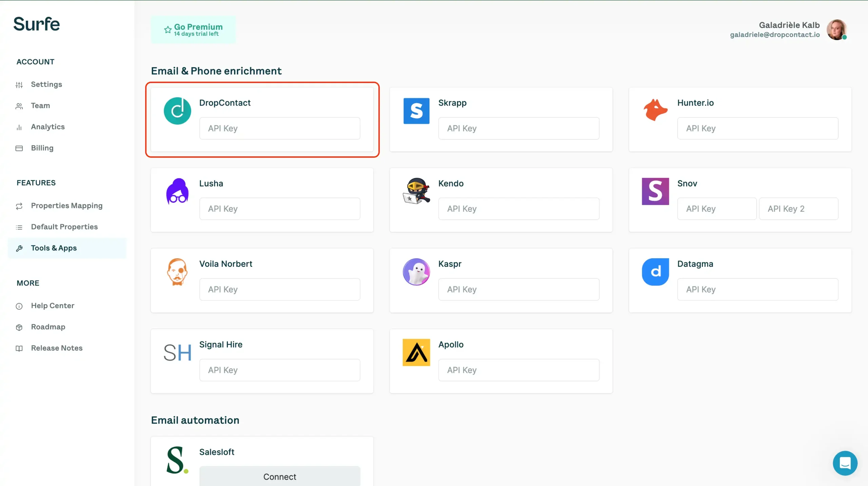Focus the Signal Hire API Key field
This screenshot has height=486, width=868.
[280, 370]
